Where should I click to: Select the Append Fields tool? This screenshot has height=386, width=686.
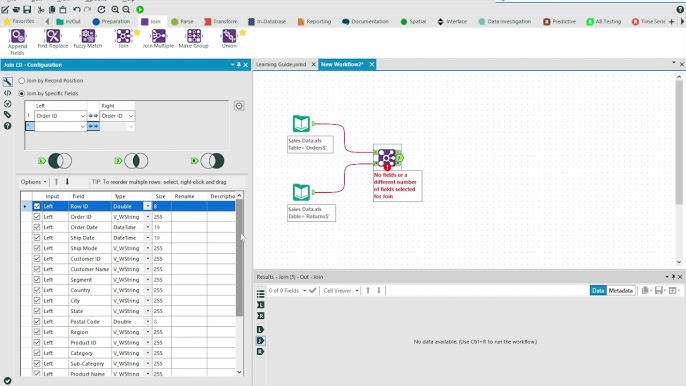click(18, 42)
